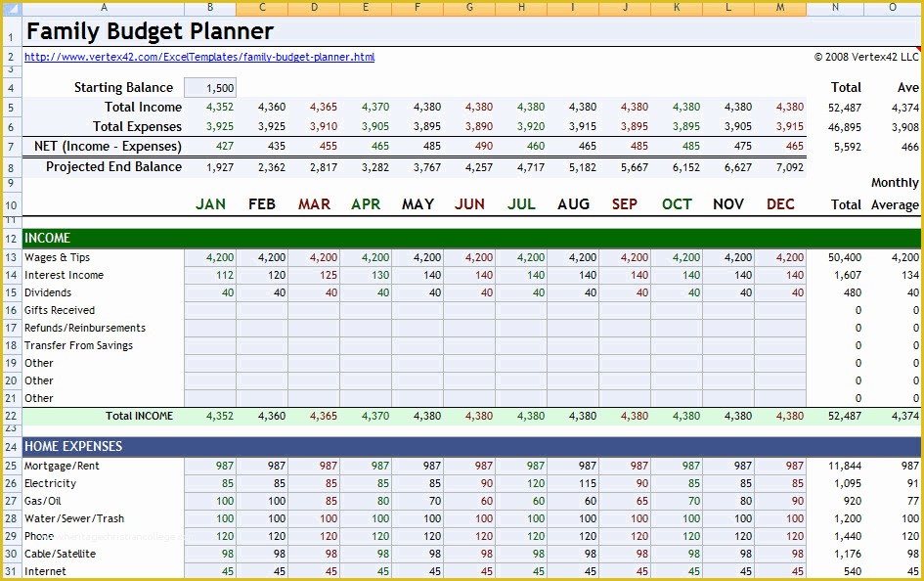
Task: Click the DEC month heading
Action: [780, 204]
